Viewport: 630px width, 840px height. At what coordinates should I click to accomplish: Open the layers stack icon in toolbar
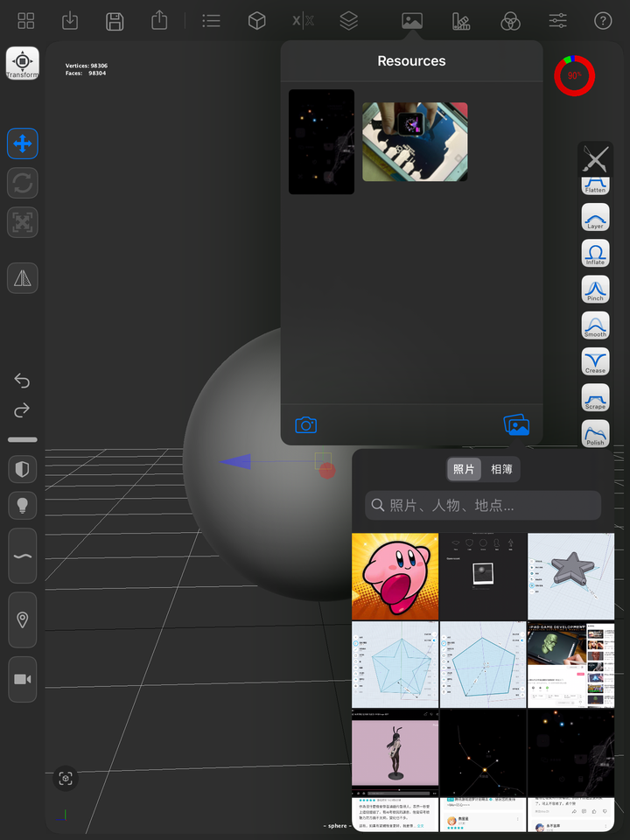click(x=349, y=21)
